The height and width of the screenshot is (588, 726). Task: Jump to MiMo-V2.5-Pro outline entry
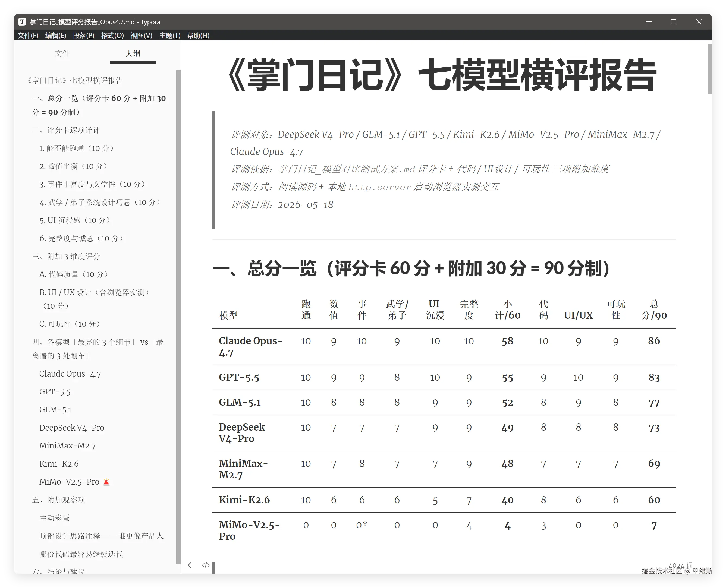pyautogui.click(x=74, y=482)
